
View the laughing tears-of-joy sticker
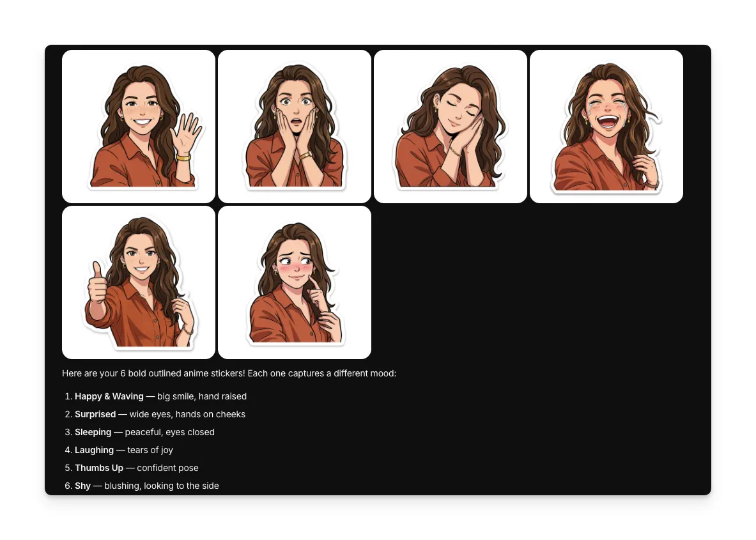click(606, 127)
